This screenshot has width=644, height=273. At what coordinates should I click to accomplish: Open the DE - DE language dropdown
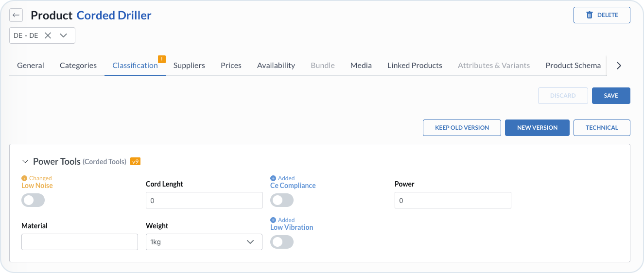(63, 35)
